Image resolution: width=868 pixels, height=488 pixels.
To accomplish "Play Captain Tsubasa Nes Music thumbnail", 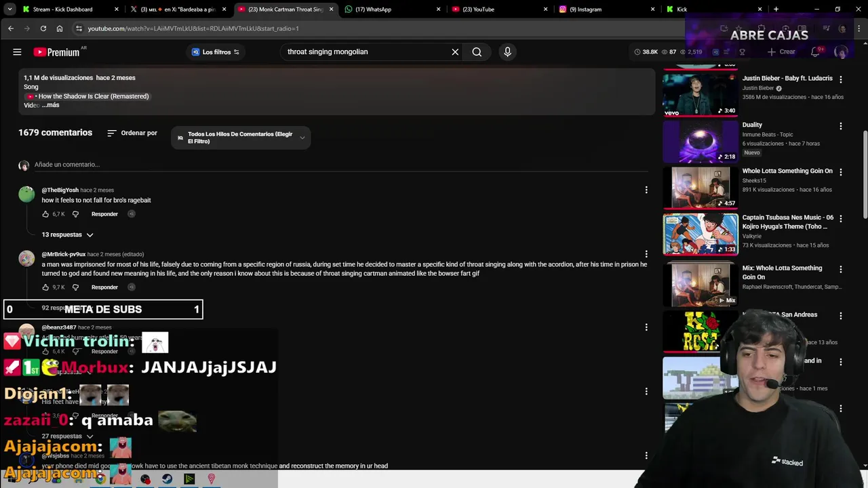I will click(x=701, y=234).
